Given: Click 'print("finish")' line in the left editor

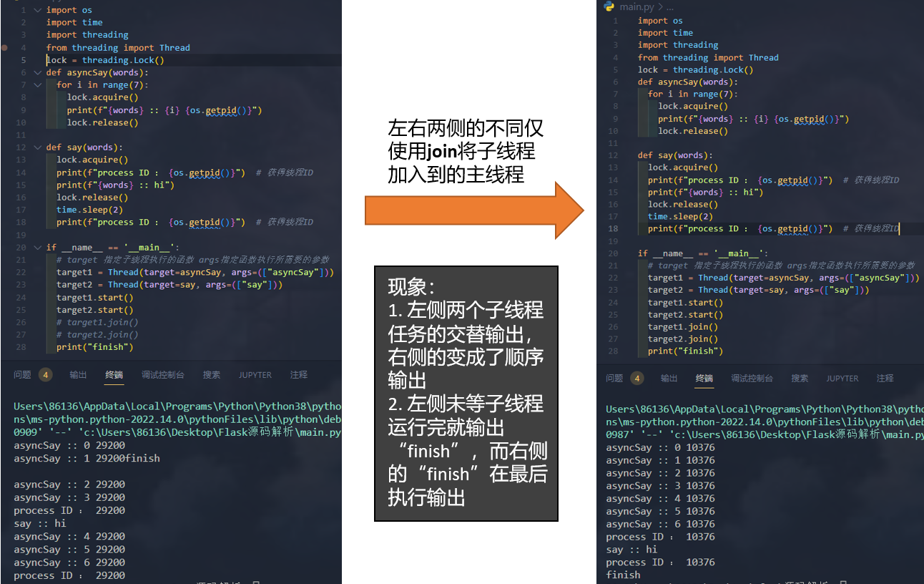Looking at the screenshot, I should pyautogui.click(x=95, y=347).
